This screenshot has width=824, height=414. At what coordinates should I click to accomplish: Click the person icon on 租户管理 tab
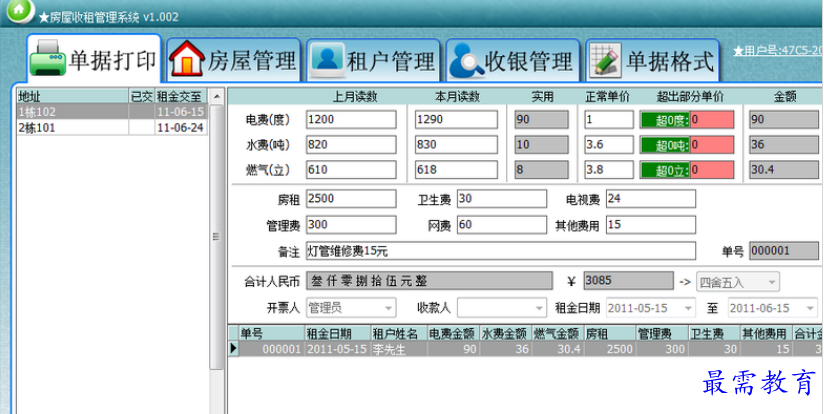tap(327, 60)
